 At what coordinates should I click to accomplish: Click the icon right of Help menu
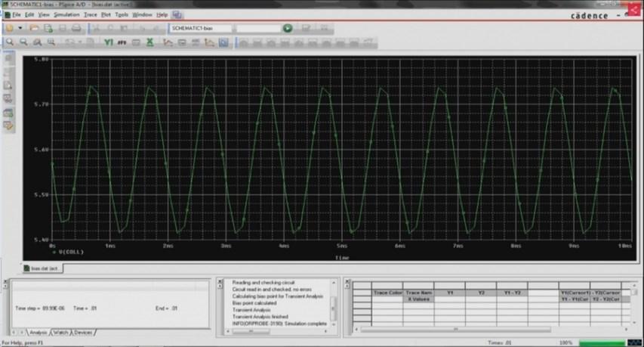(177, 15)
